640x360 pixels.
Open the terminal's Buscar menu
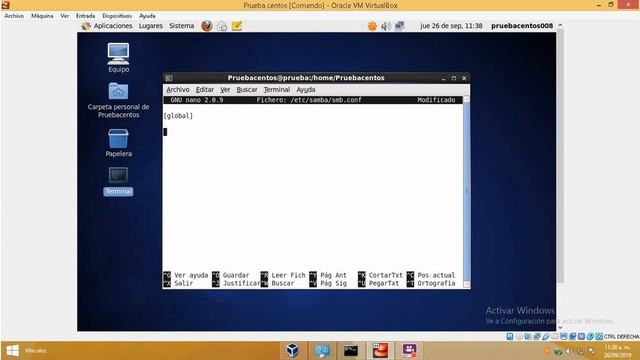pos(247,89)
